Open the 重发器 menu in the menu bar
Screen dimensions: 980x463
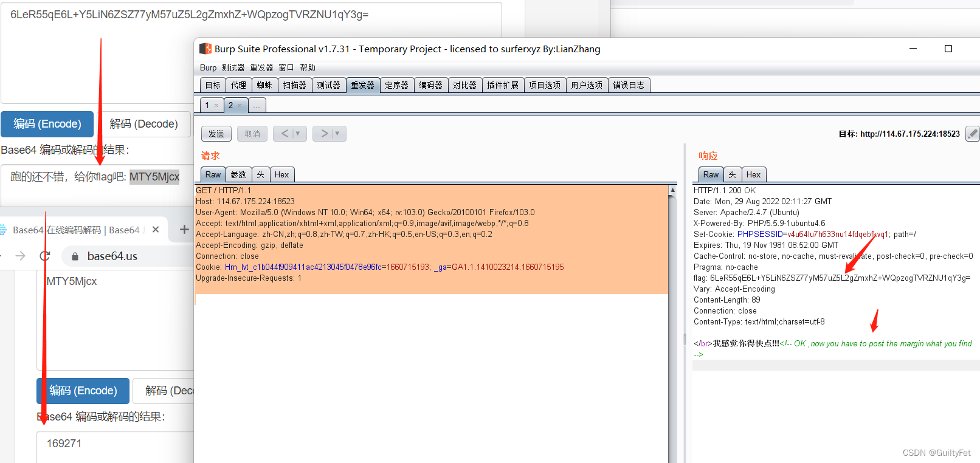pyautogui.click(x=261, y=67)
